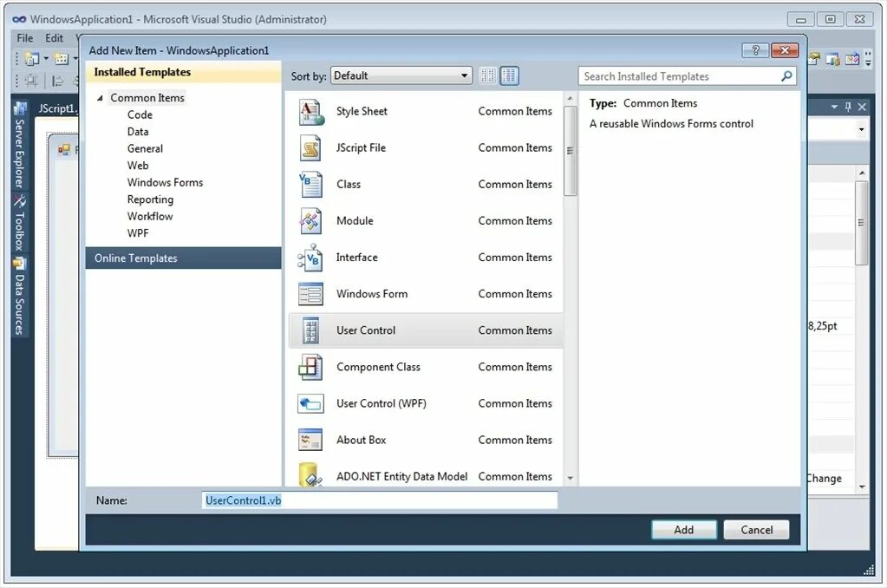Viewport: 887px width, 588px height.
Task: Click the Add New Item toolbar icon
Action: click(x=62, y=59)
